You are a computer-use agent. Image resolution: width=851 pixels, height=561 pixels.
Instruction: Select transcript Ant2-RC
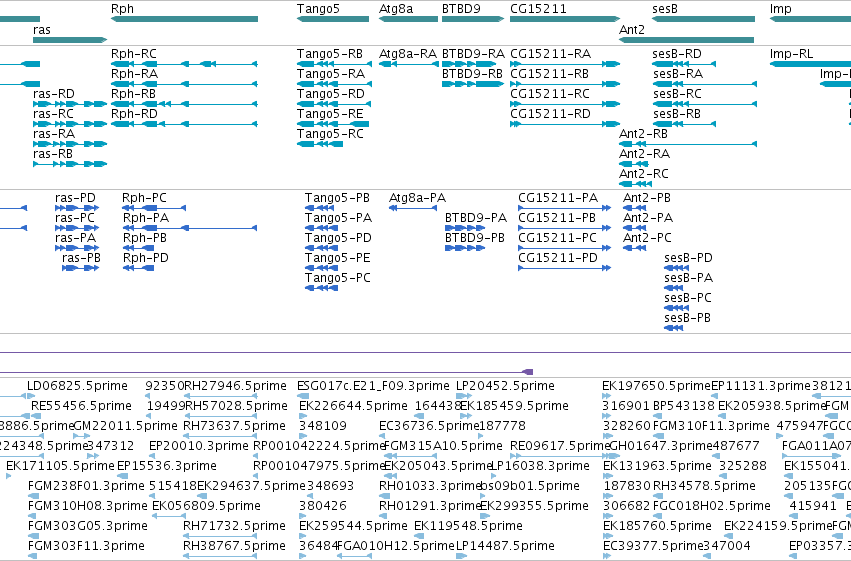point(636,184)
